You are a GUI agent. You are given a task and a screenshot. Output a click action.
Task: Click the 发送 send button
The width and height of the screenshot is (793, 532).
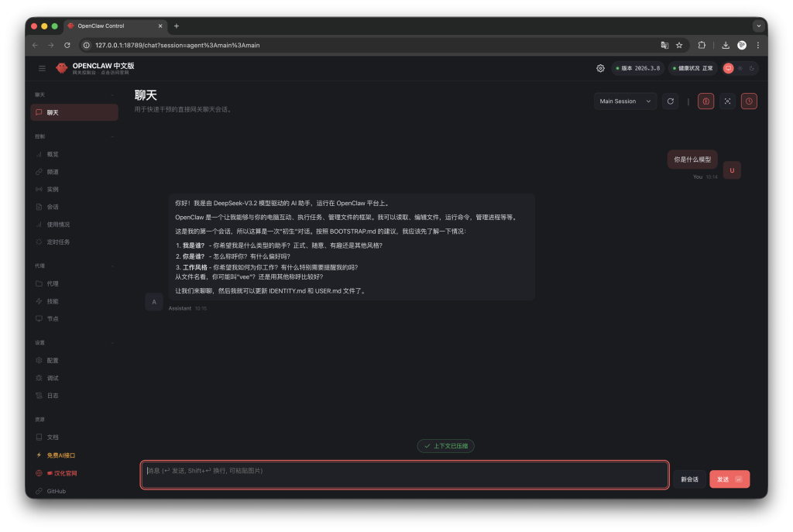tap(729, 479)
